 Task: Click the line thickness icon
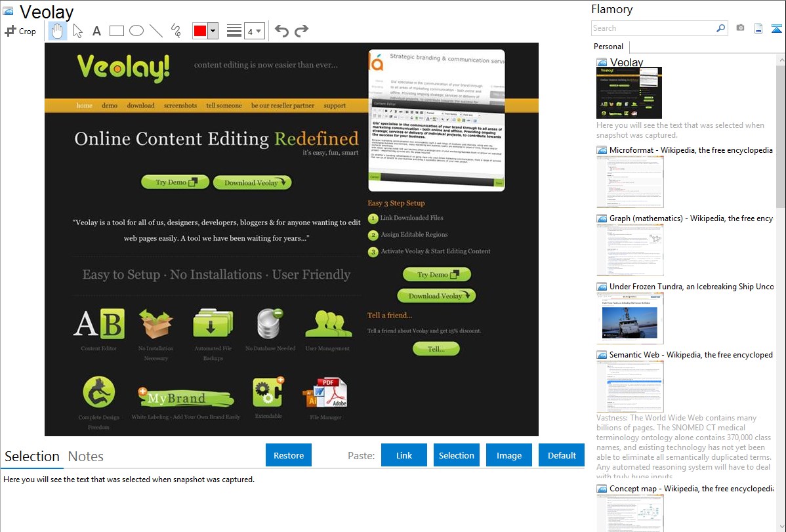pyautogui.click(x=234, y=31)
